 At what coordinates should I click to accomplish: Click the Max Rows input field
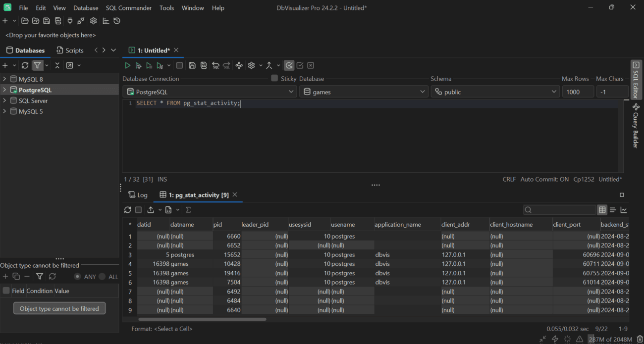[x=578, y=92]
